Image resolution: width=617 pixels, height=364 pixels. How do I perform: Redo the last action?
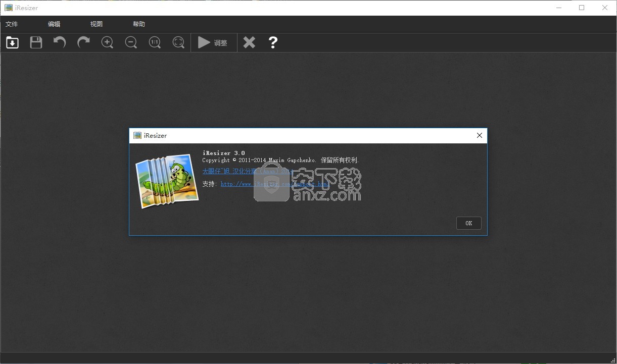click(x=83, y=42)
